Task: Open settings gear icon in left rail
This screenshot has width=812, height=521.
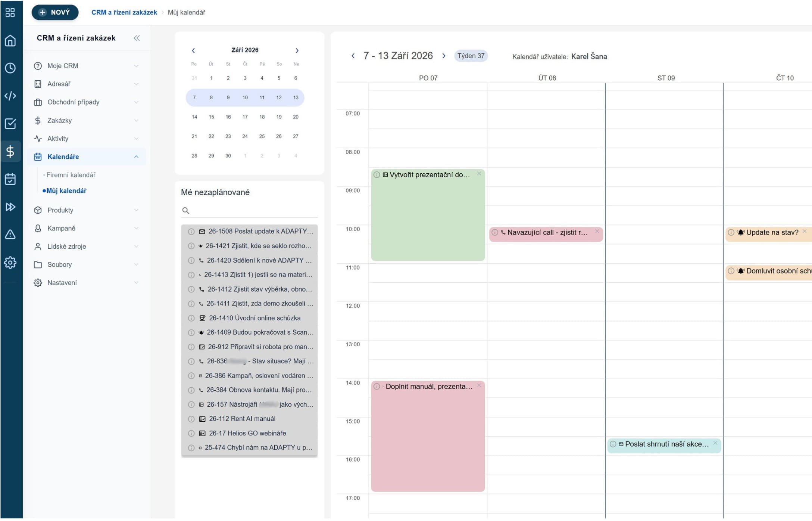Action: (x=10, y=263)
